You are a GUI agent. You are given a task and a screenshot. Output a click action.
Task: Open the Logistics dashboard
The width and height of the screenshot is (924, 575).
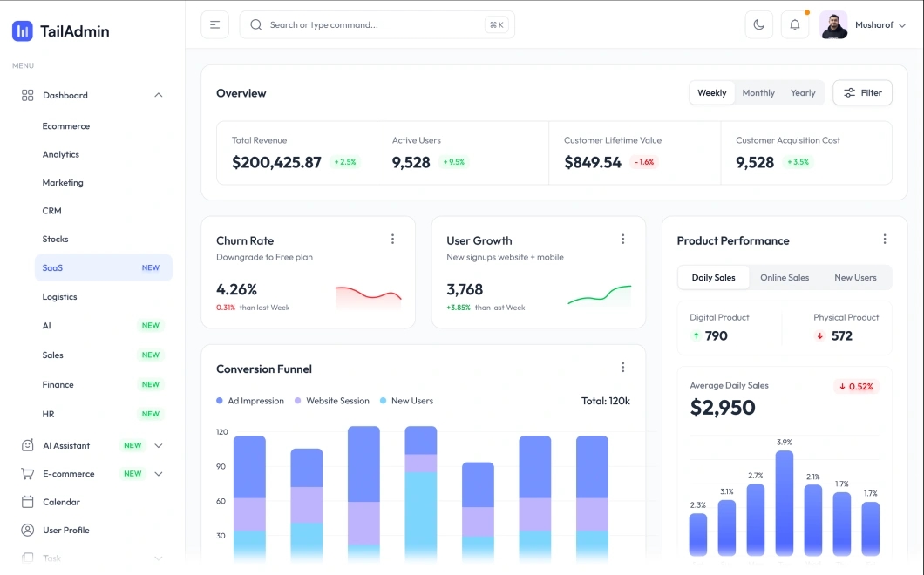(59, 297)
